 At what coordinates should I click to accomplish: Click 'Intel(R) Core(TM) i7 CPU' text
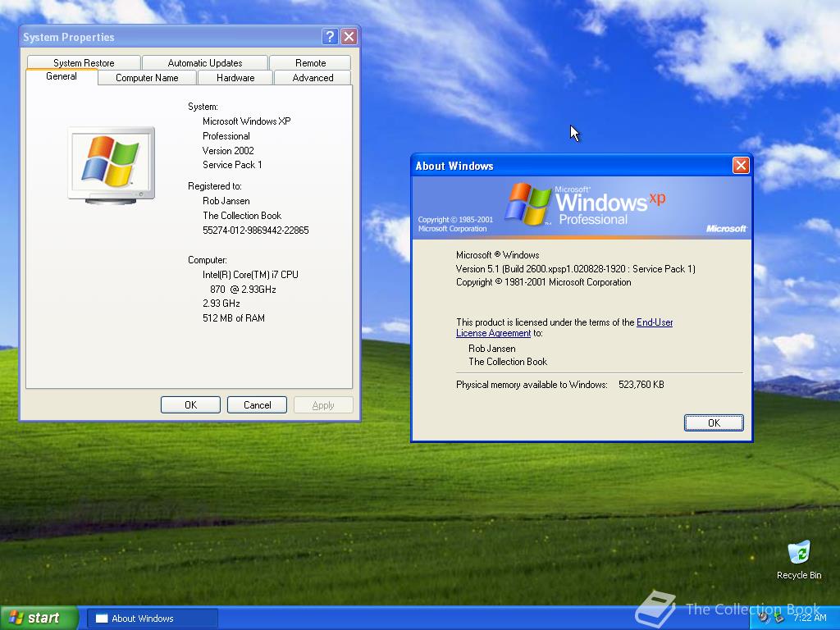pyautogui.click(x=250, y=274)
